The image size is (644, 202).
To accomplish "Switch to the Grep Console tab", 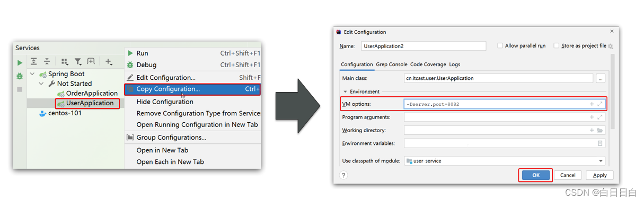I will (x=392, y=65).
